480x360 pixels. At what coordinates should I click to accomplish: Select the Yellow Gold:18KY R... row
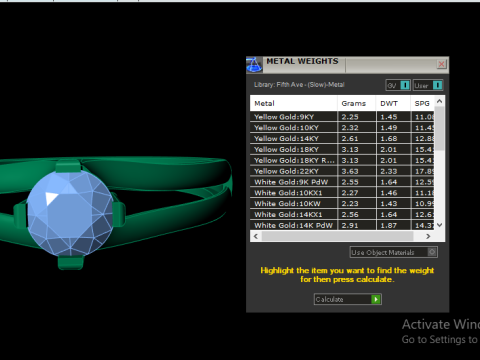point(342,160)
